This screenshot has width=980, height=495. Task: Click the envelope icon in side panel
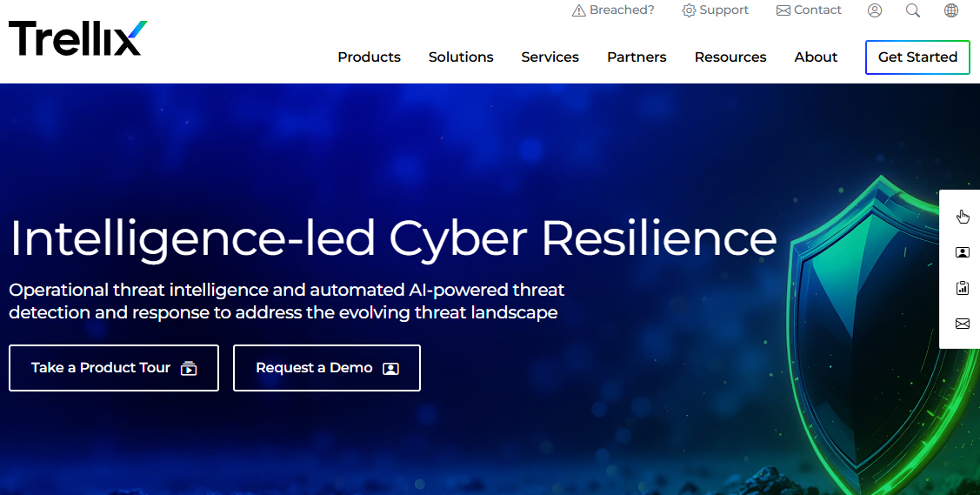(963, 323)
